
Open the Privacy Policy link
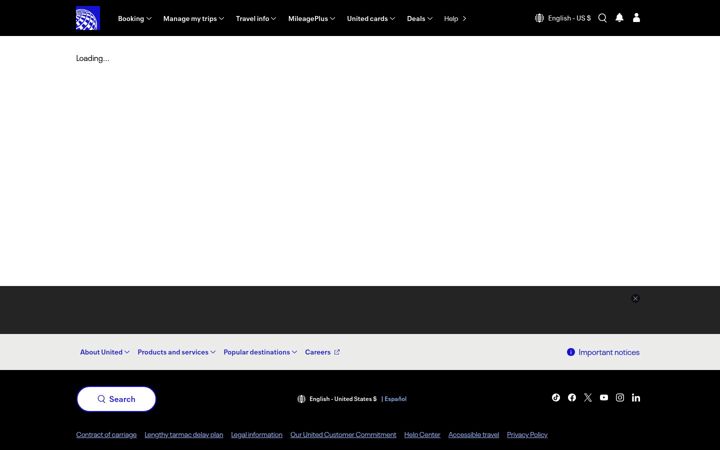pyautogui.click(x=527, y=434)
